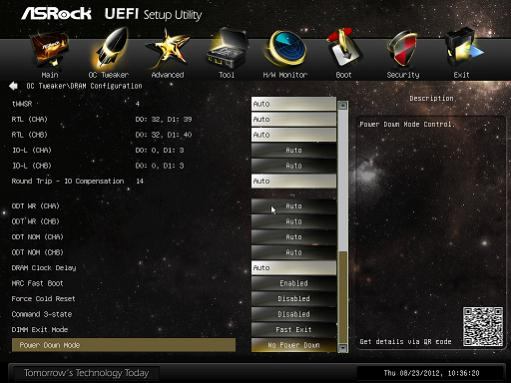Click the DRAM Clock Delay Auto field
The image size is (511, 383).
tap(294, 268)
